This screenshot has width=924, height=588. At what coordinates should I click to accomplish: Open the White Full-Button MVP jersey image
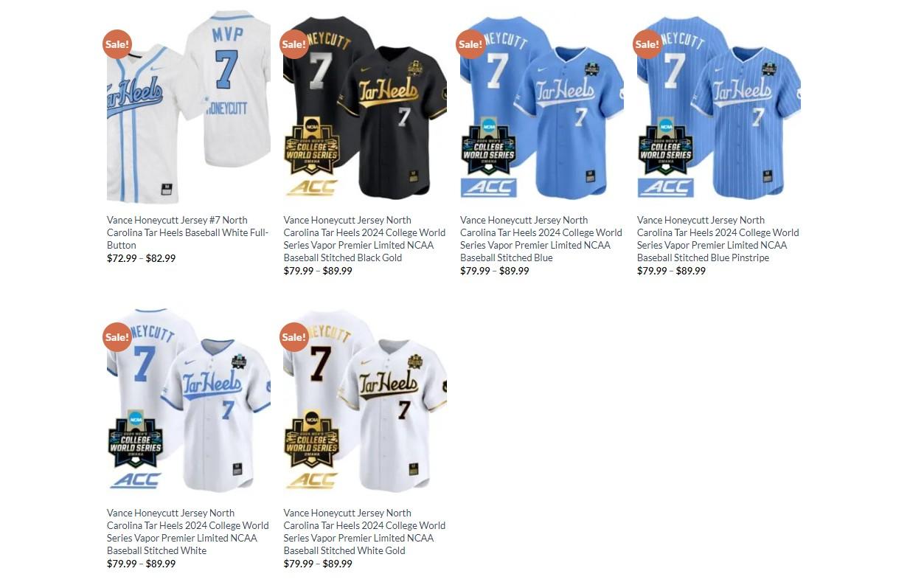click(189, 107)
